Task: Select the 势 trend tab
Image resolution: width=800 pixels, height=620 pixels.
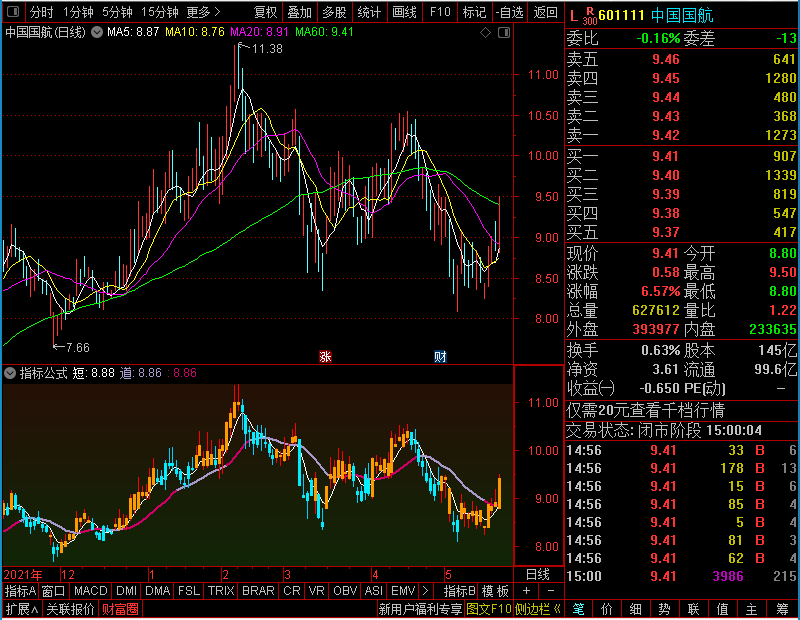Action: point(665,609)
